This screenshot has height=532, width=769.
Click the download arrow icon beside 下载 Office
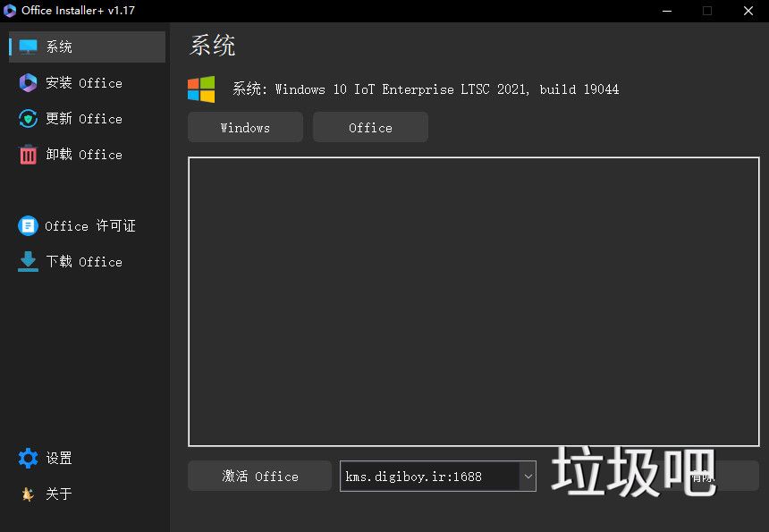pyautogui.click(x=28, y=261)
